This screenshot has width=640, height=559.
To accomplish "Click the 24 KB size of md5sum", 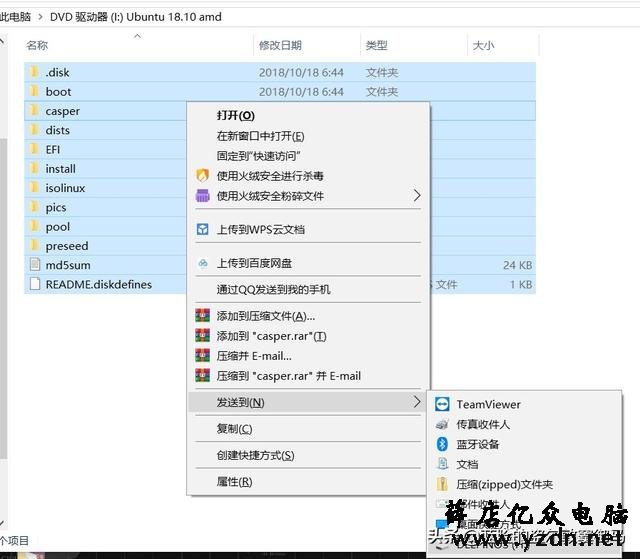I will tap(518, 265).
